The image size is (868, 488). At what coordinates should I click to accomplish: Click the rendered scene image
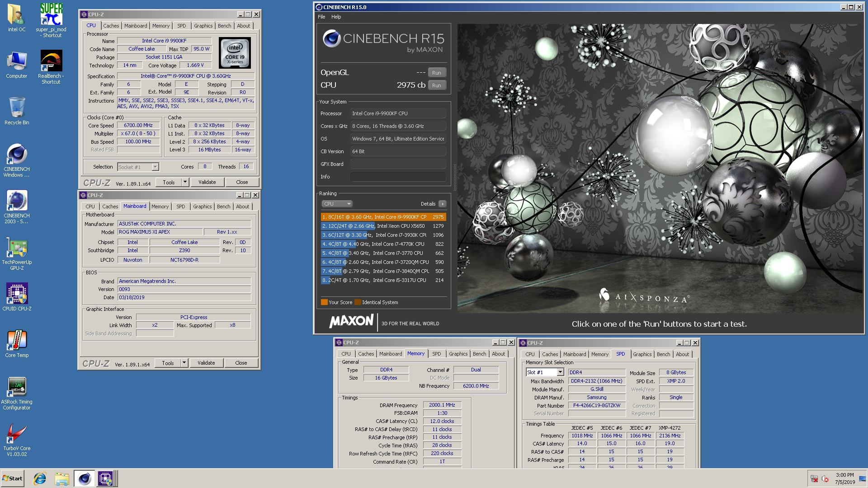tap(660, 168)
